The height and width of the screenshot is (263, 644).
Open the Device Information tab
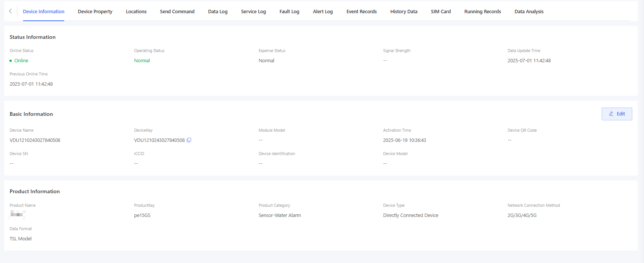tap(43, 12)
